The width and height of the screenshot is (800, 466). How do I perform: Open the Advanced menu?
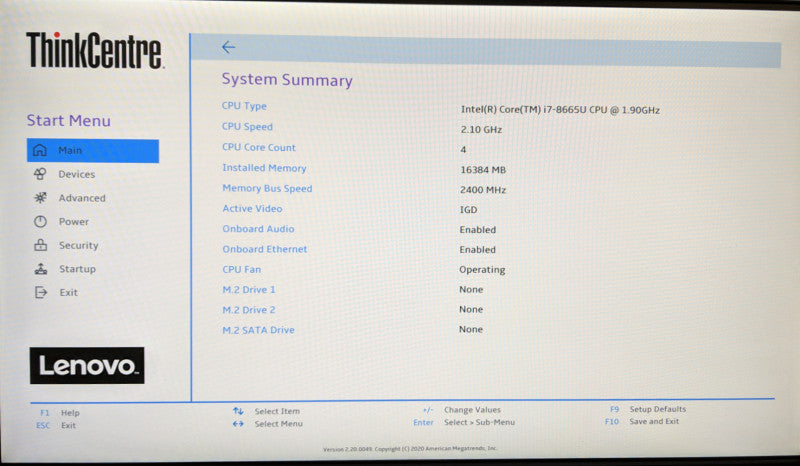point(82,198)
